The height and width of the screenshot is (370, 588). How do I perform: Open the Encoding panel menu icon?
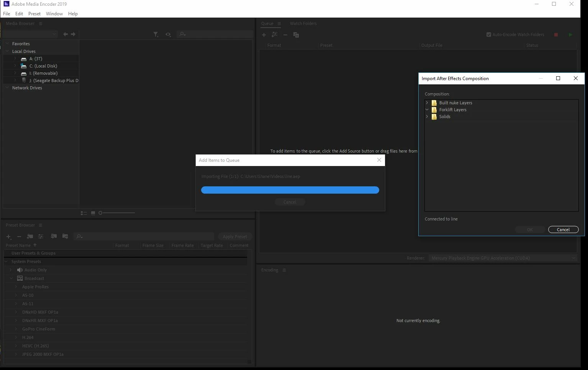tap(284, 270)
